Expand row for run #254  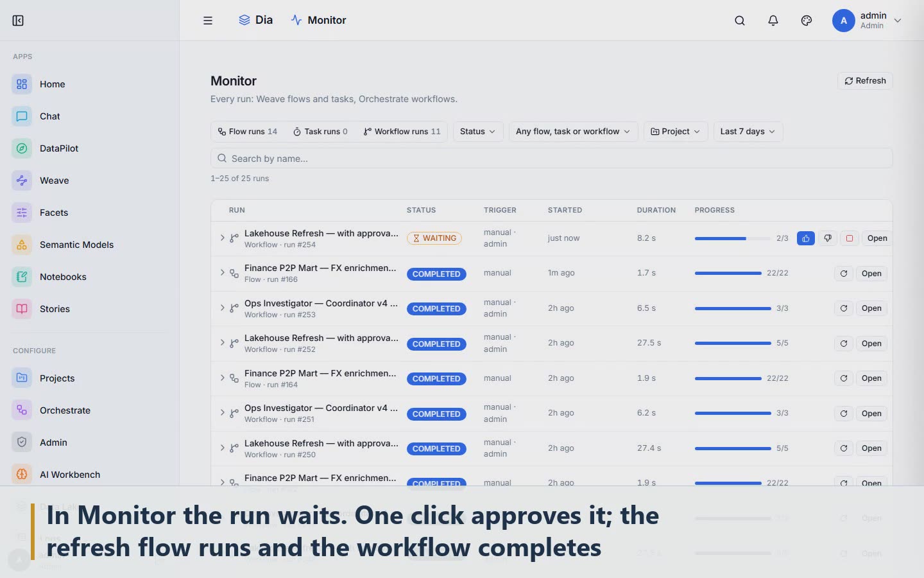coord(223,238)
